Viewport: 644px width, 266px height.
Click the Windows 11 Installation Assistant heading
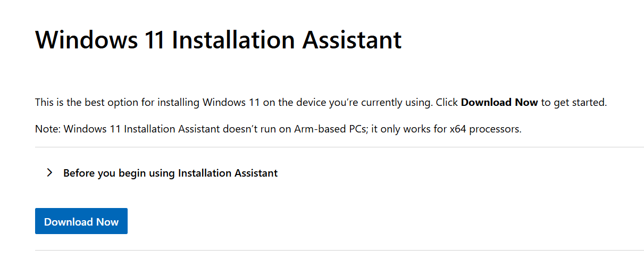pyautogui.click(x=218, y=40)
